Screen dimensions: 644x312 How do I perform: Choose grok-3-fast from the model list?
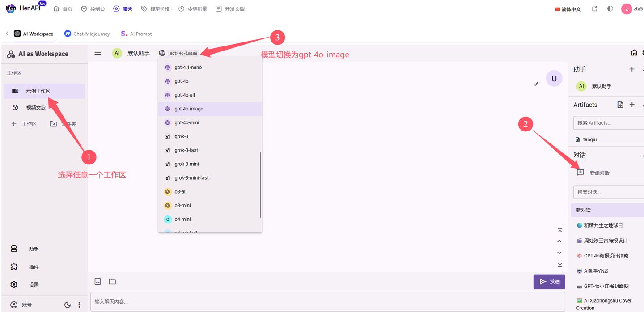(210, 150)
